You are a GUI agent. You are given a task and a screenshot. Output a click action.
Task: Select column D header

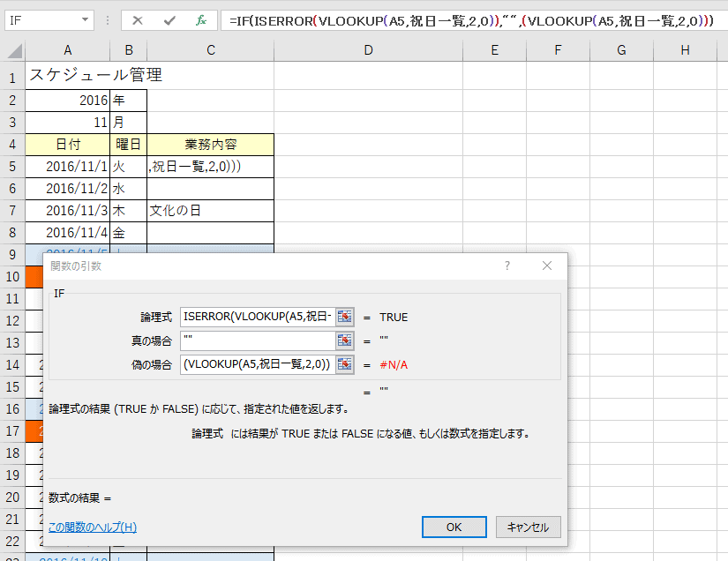(x=368, y=51)
